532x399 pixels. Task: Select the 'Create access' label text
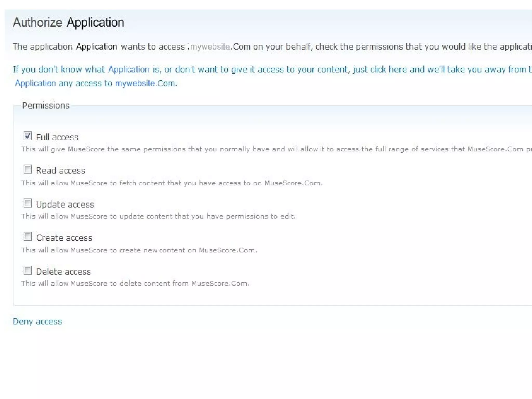tap(64, 238)
